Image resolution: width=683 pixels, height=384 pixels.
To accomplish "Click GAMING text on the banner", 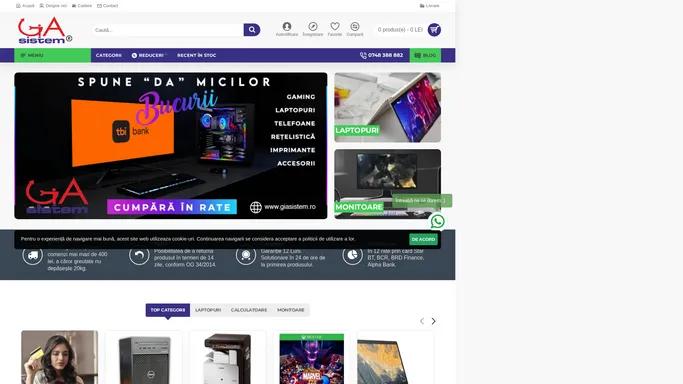I will pos(301,97).
